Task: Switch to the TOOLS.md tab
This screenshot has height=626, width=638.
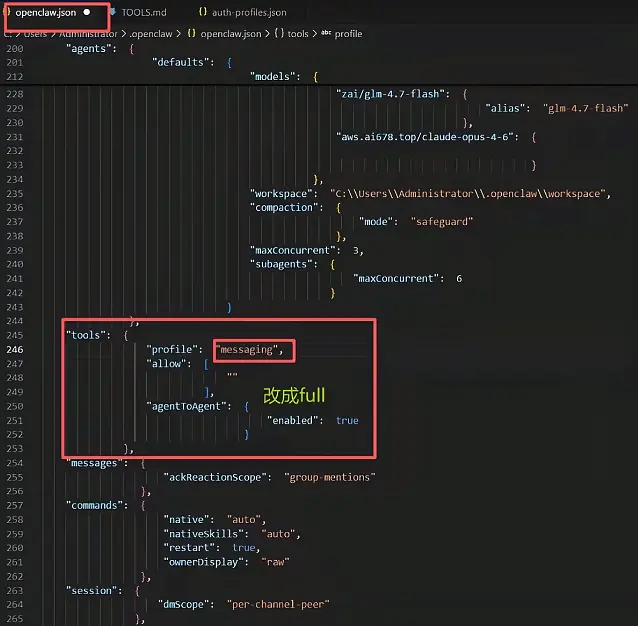Action: (144, 12)
